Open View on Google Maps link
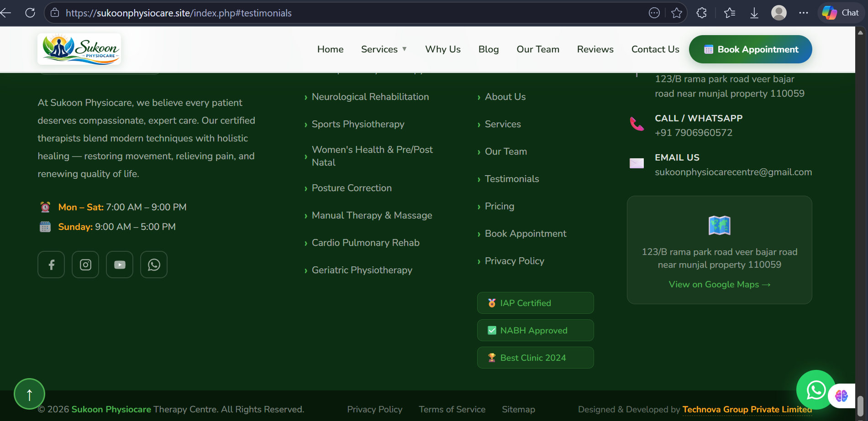The image size is (868, 421). 719,285
